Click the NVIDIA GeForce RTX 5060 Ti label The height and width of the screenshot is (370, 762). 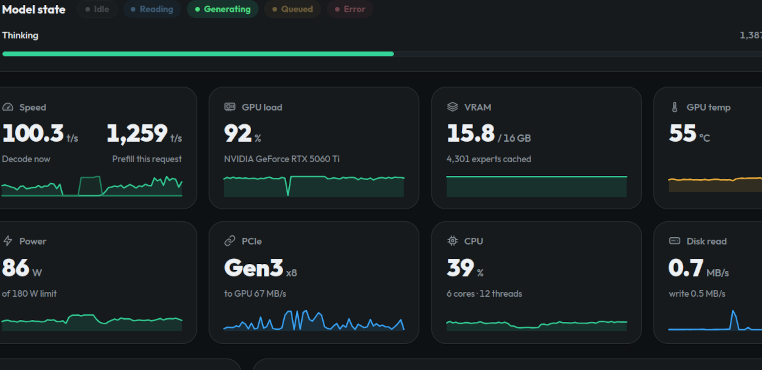point(282,159)
